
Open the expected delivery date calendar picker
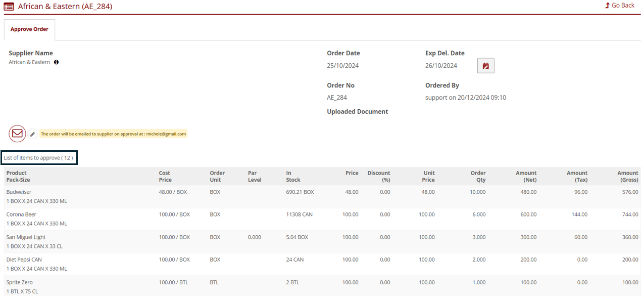(x=485, y=66)
